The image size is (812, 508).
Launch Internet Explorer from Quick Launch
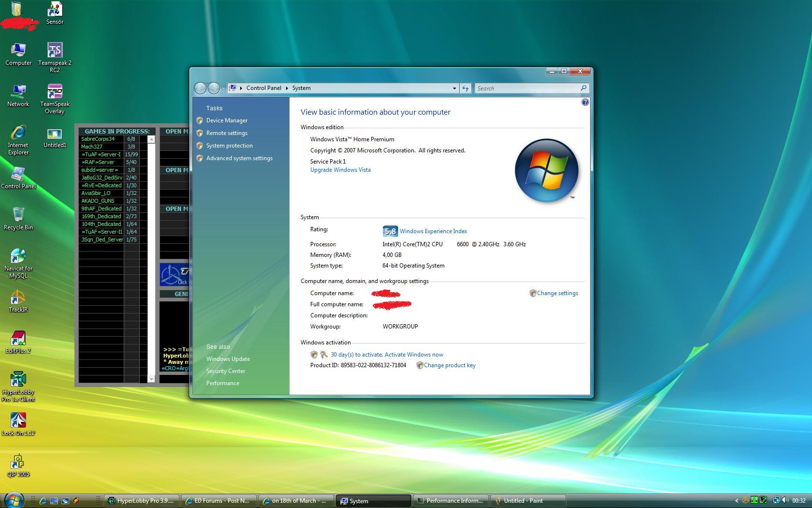click(43, 501)
